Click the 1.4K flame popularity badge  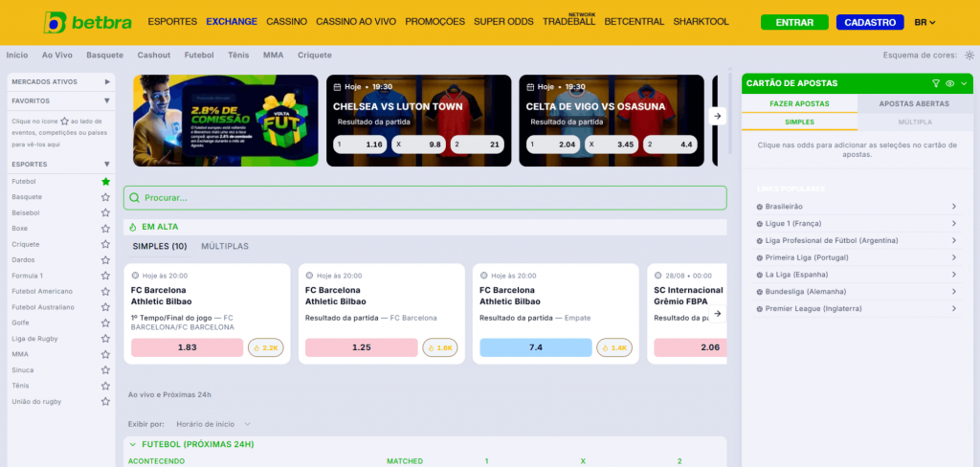(614, 347)
